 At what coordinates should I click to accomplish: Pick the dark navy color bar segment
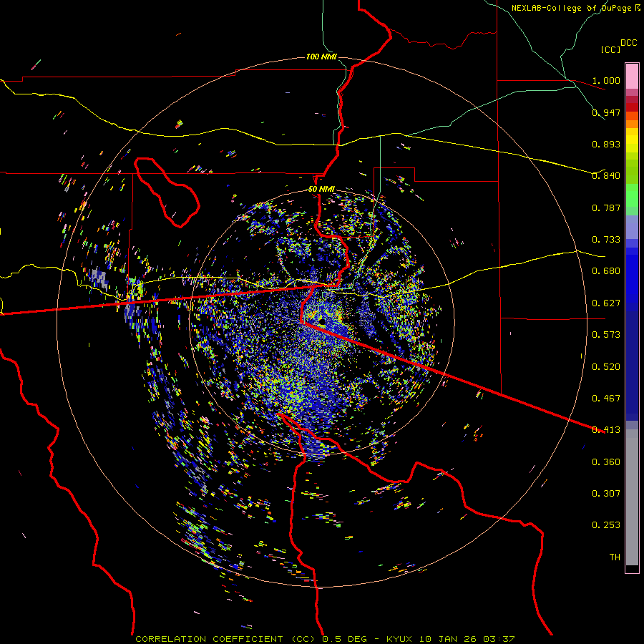tap(632, 366)
